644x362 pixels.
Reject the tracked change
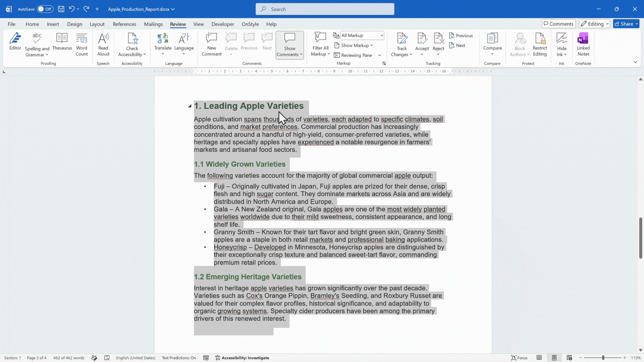point(438,45)
